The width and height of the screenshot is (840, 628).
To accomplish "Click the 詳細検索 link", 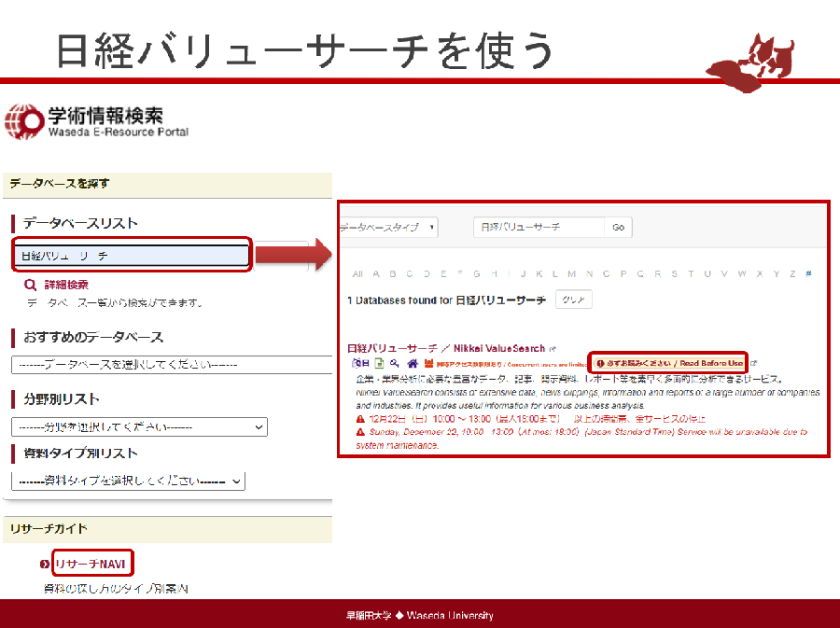I will click(66, 285).
